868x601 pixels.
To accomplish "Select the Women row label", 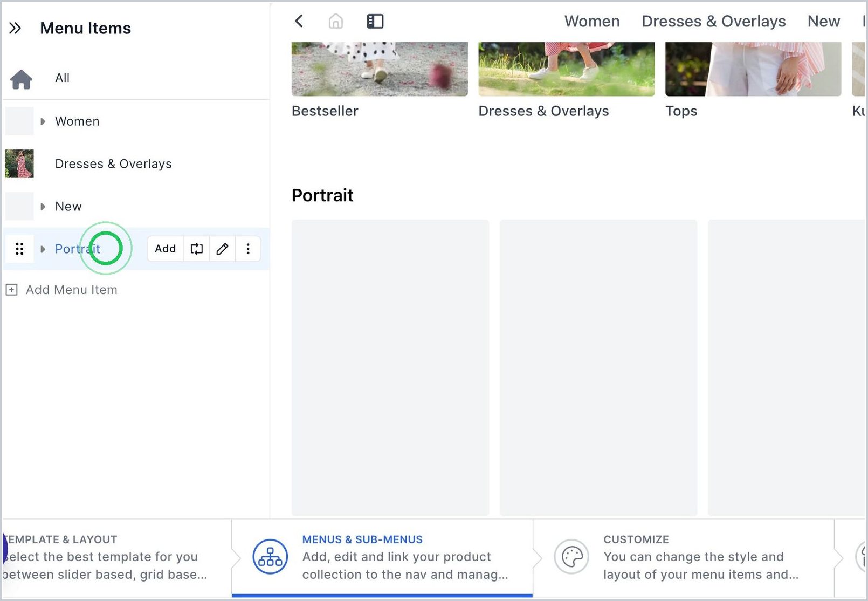I will point(77,121).
